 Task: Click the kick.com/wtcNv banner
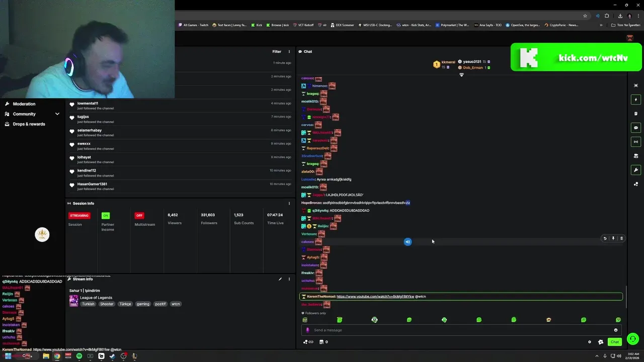point(576,57)
